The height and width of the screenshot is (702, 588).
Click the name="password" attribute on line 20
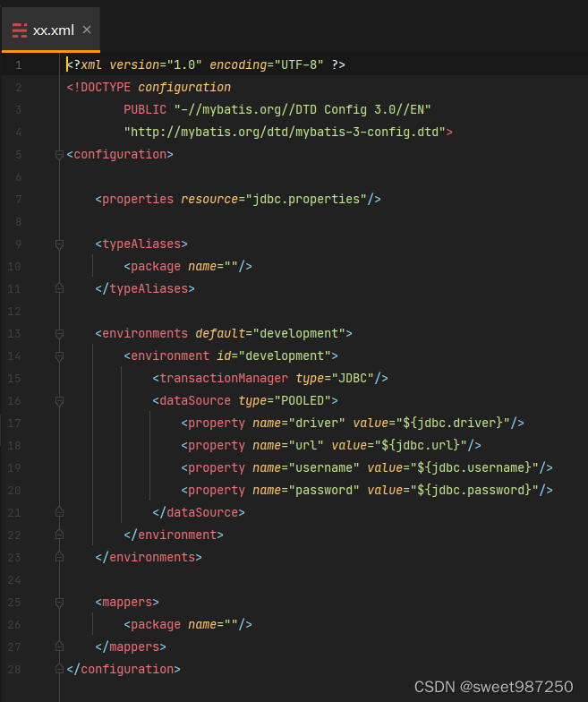tap(306, 491)
